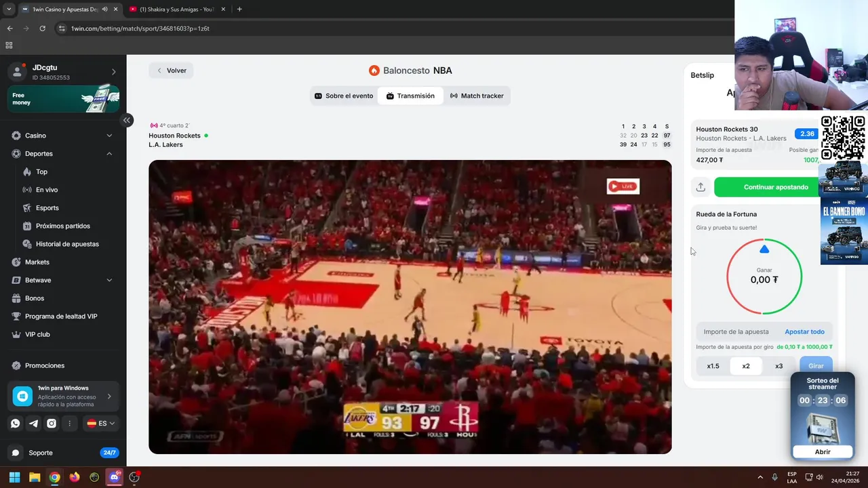Click Abrir on streamer giveaway widget

(x=823, y=452)
